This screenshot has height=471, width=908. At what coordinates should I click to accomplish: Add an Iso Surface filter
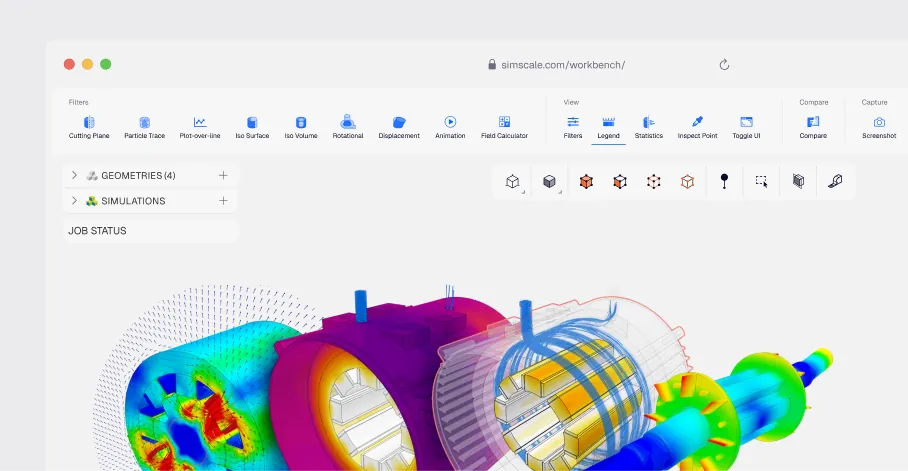click(x=252, y=127)
